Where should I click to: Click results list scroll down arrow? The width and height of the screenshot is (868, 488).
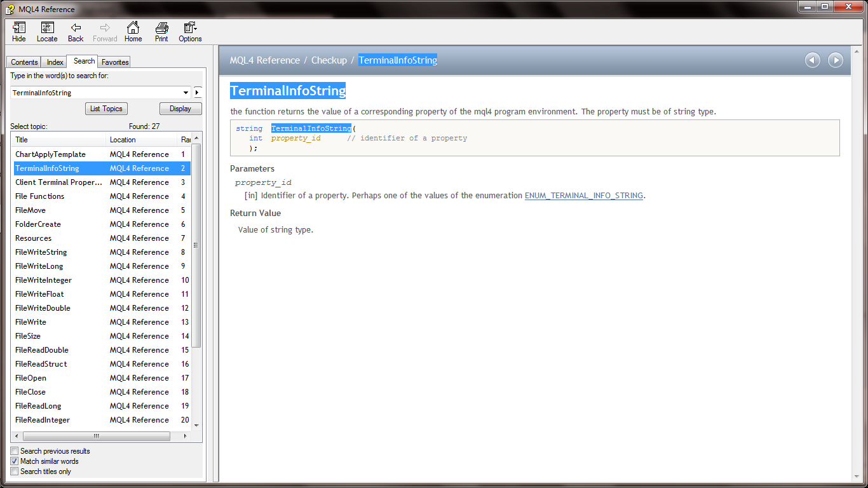(196, 425)
